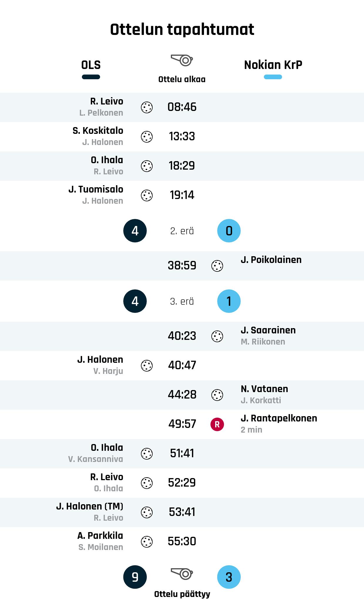
Task: Select the Nokian KrP team heading
Action: 273,65
